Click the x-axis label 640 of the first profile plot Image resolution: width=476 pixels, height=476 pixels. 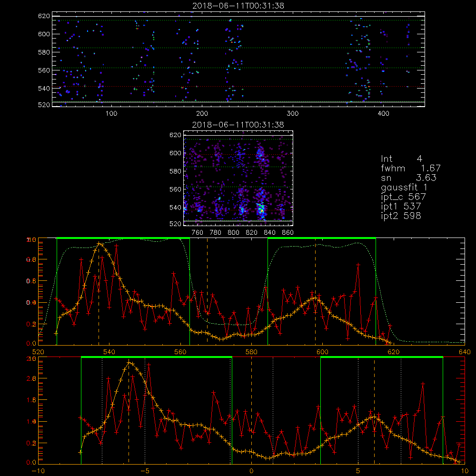pyautogui.click(x=465, y=352)
